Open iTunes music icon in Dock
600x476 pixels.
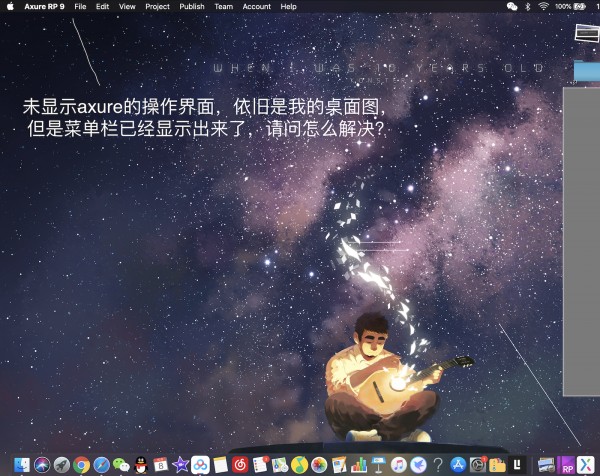pyautogui.click(x=399, y=465)
